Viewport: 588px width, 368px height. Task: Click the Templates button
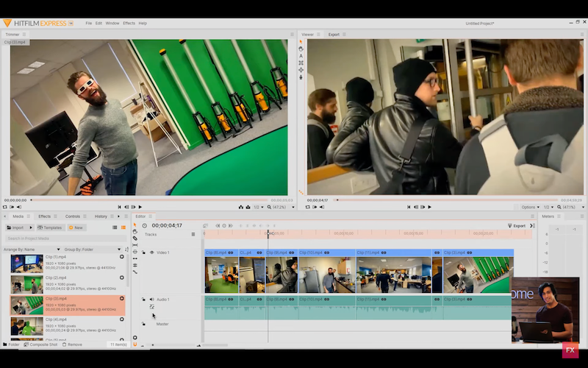(49, 227)
